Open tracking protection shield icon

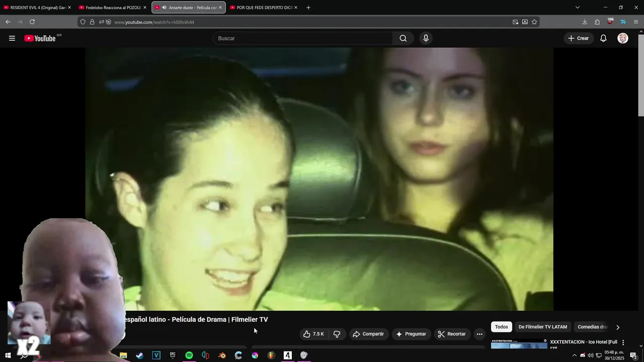tap(83, 22)
